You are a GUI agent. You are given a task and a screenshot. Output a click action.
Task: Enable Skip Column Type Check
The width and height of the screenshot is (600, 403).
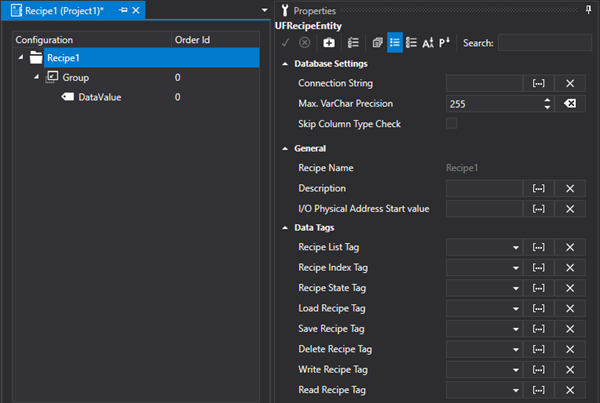(x=451, y=123)
